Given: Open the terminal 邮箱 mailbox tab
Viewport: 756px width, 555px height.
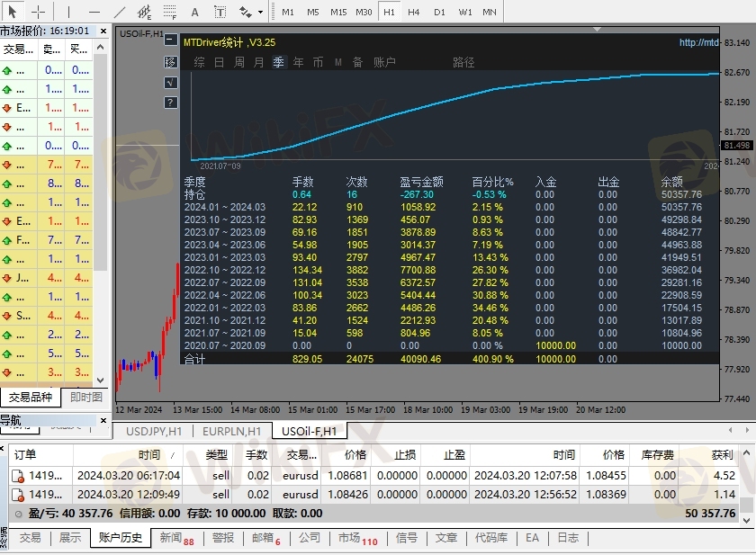Looking at the screenshot, I should (x=266, y=538).
